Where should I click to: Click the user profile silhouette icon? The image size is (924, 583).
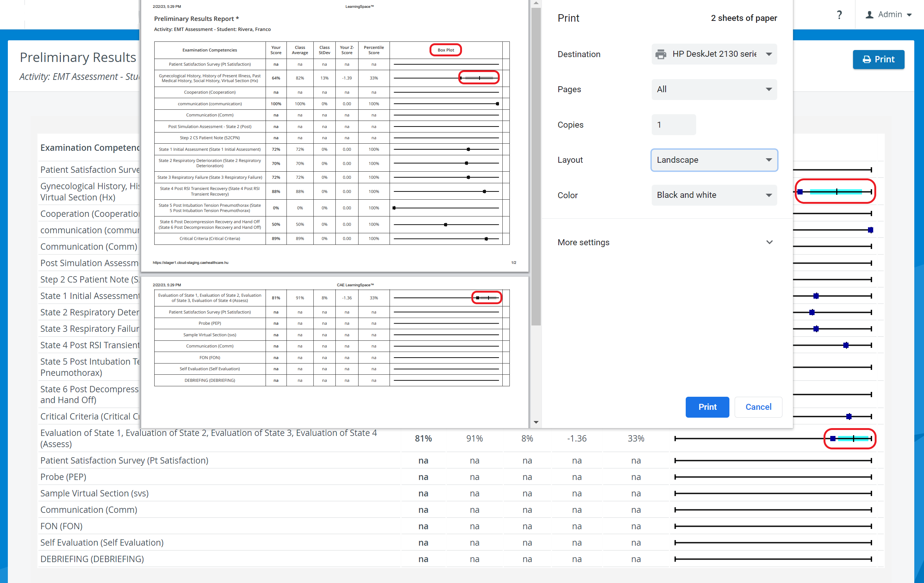(869, 15)
